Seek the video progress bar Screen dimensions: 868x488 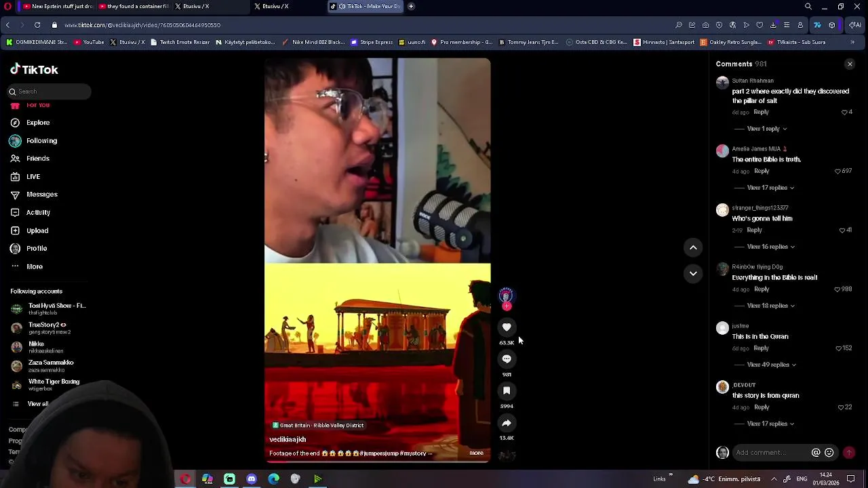(377, 462)
